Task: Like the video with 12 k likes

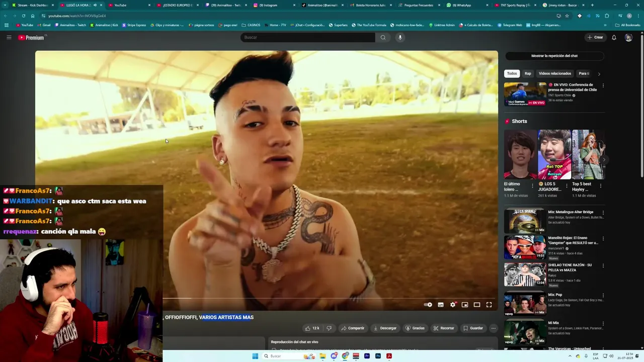Action: 312,328
